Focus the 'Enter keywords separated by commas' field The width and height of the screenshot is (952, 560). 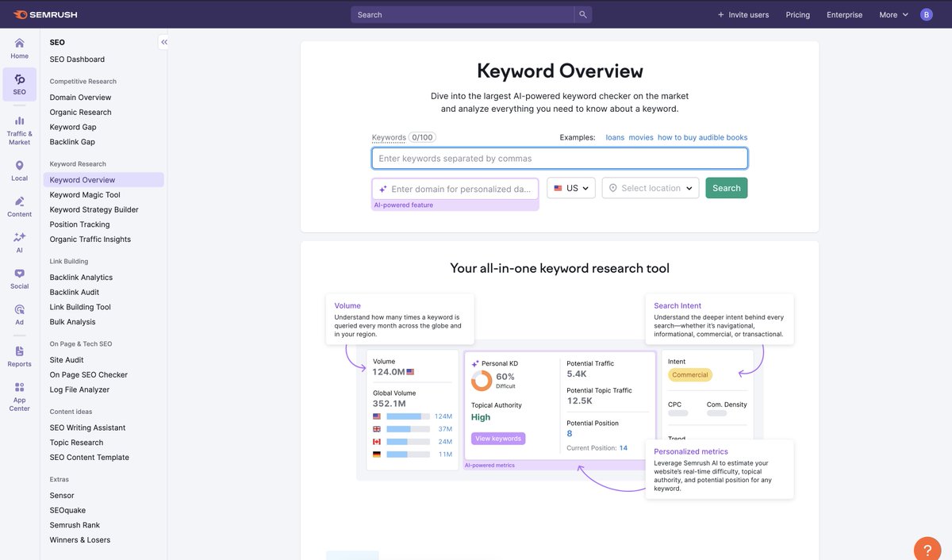click(x=560, y=159)
